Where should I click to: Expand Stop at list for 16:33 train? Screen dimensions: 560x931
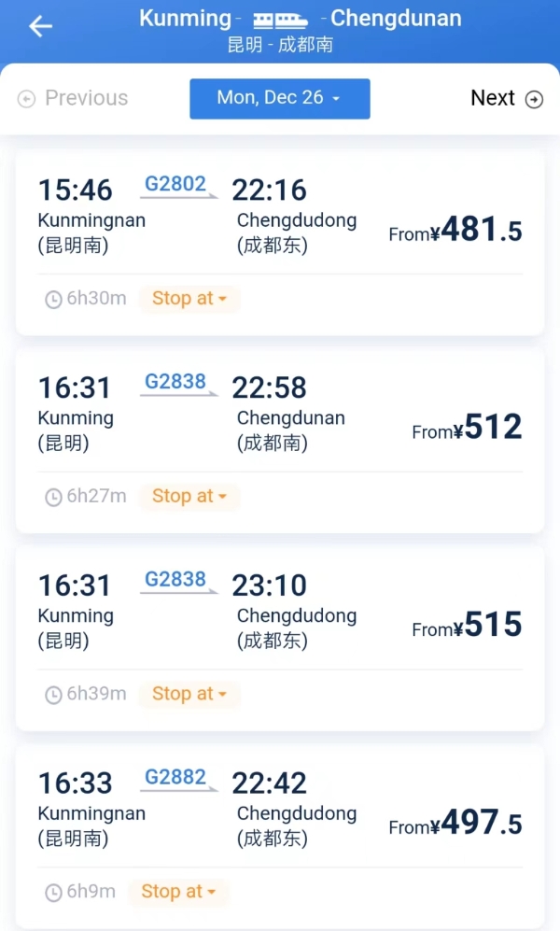[178, 893]
